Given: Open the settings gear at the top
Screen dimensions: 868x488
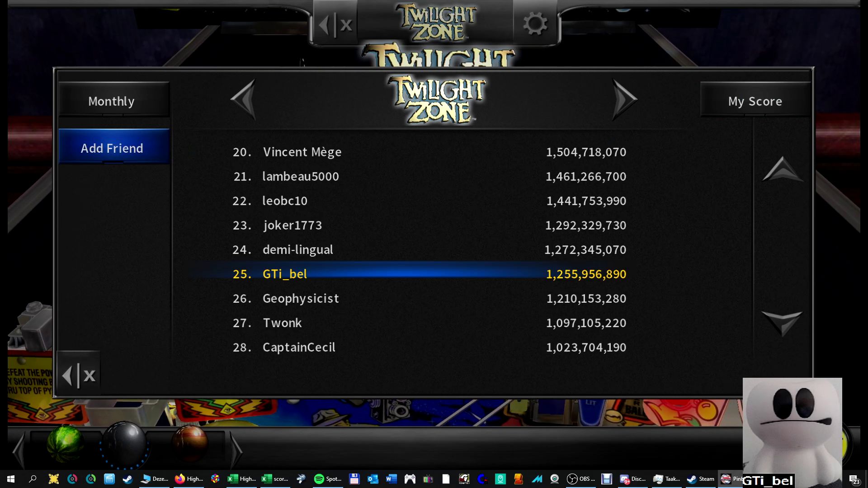Looking at the screenshot, I should click(x=535, y=23).
